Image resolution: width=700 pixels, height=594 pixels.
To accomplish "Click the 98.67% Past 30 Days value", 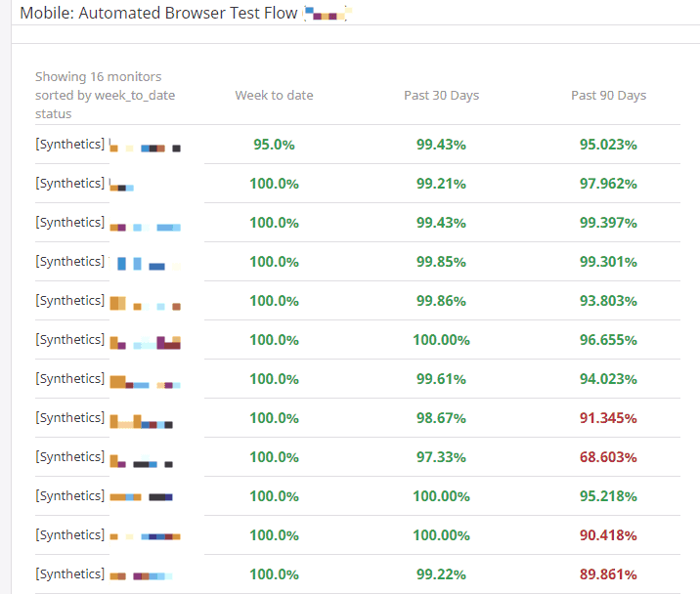I will (441, 418).
